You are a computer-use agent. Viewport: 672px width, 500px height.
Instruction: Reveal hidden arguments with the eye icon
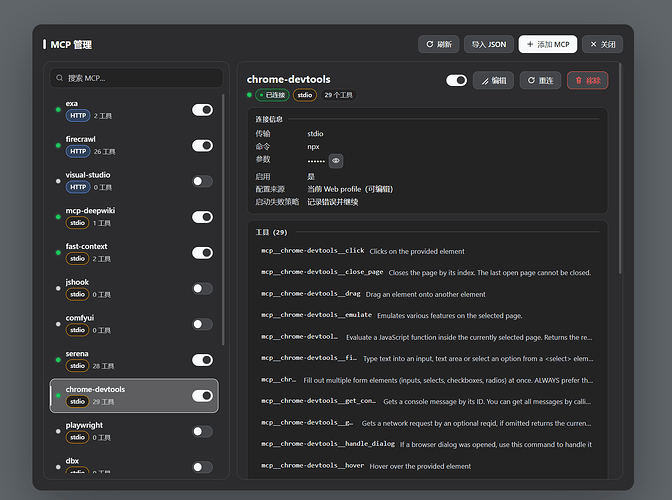pyautogui.click(x=336, y=161)
